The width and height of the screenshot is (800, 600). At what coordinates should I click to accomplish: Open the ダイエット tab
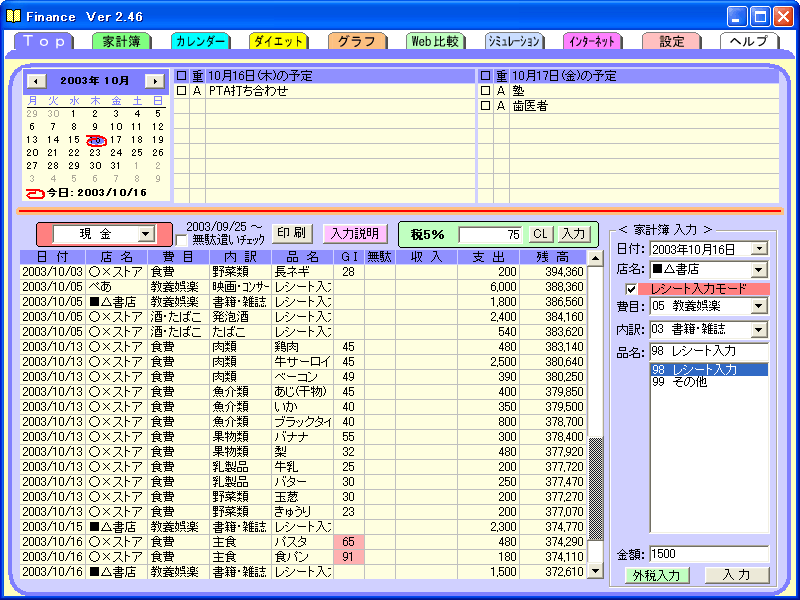[279, 41]
